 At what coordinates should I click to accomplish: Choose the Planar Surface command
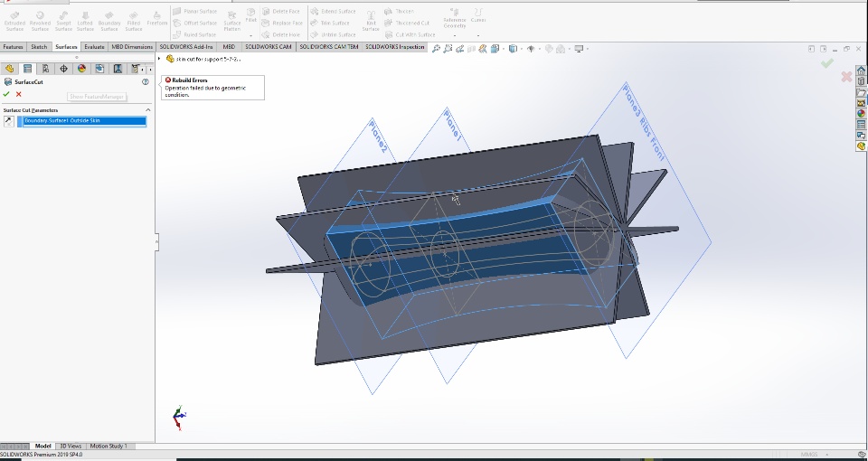click(x=195, y=11)
